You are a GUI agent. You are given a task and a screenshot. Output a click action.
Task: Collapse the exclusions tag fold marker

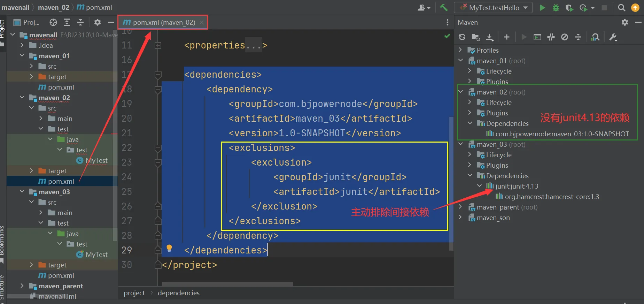tap(158, 148)
